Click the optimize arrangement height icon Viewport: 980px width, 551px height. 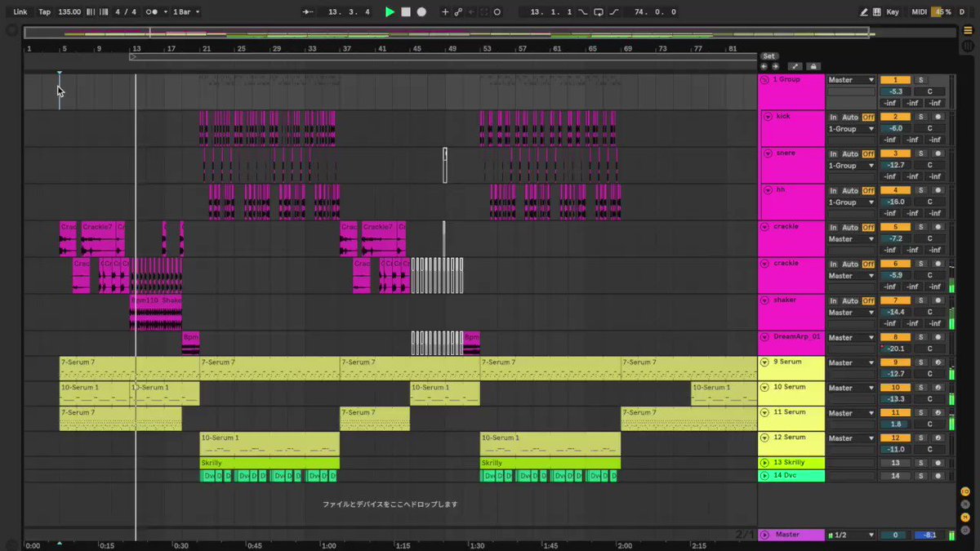(x=795, y=66)
